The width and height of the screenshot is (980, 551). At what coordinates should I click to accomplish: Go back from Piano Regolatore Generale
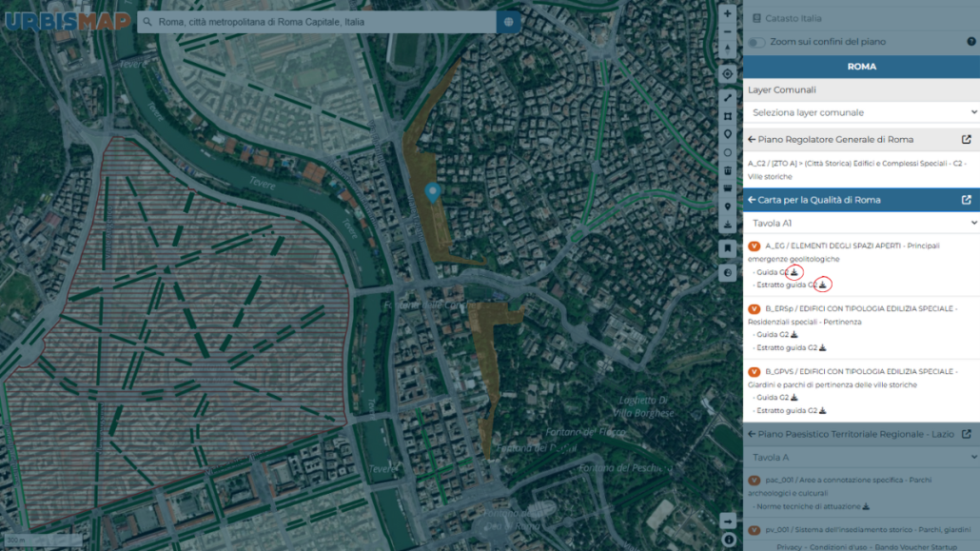[x=752, y=140]
